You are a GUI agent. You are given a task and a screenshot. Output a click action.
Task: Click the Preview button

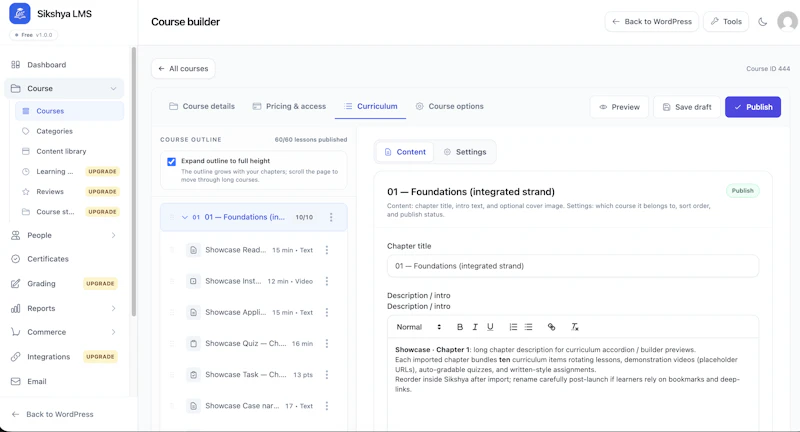619,107
